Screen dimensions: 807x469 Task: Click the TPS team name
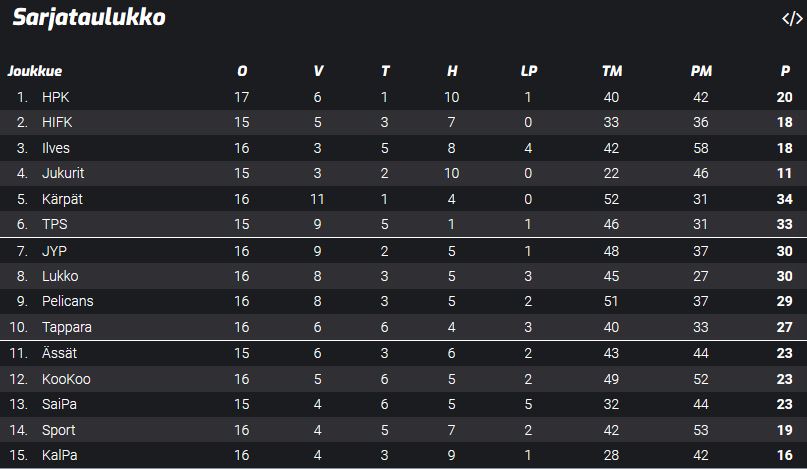[54, 224]
